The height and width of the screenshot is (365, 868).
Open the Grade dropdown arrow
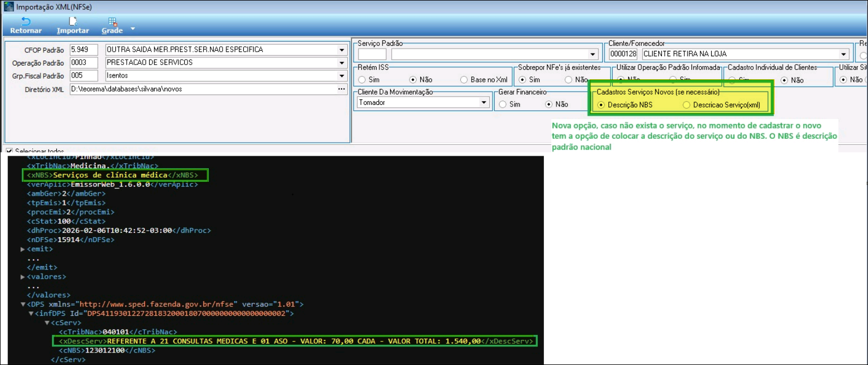[x=132, y=28]
